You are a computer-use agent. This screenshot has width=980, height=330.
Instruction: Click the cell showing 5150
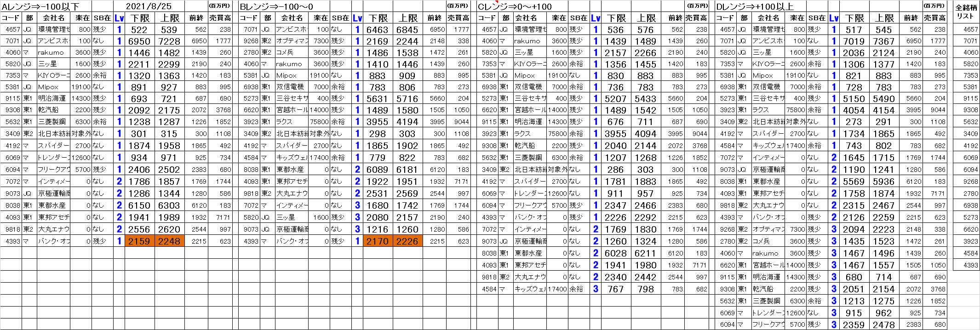[x=854, y=98]
